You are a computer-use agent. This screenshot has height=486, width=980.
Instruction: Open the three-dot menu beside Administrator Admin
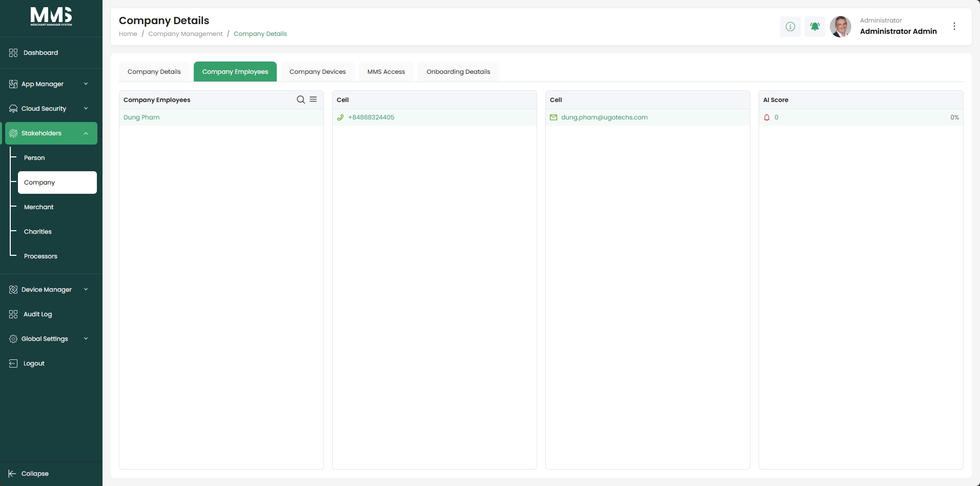[954, 26]
